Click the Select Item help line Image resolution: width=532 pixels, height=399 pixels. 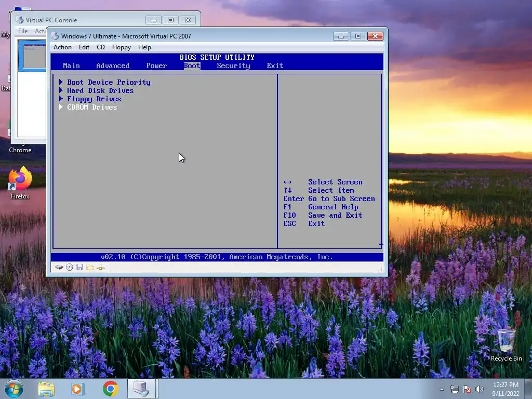click(318, 190)
